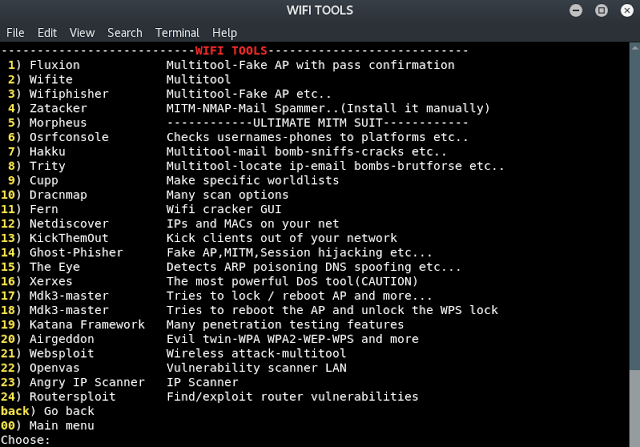Click the WIFI TOOLS window title bar
Image resolution: width=640 pixels, height=447 pixels.
(x=319, y=10)
